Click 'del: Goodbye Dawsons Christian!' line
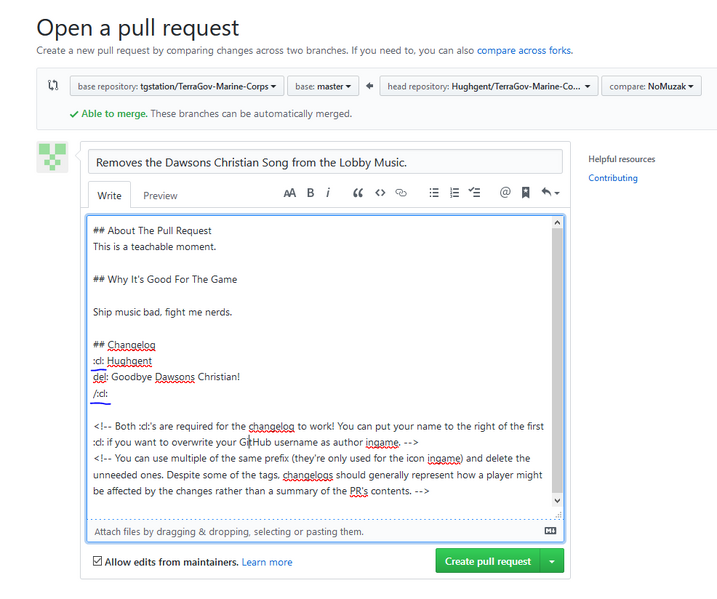 (166, 377)
